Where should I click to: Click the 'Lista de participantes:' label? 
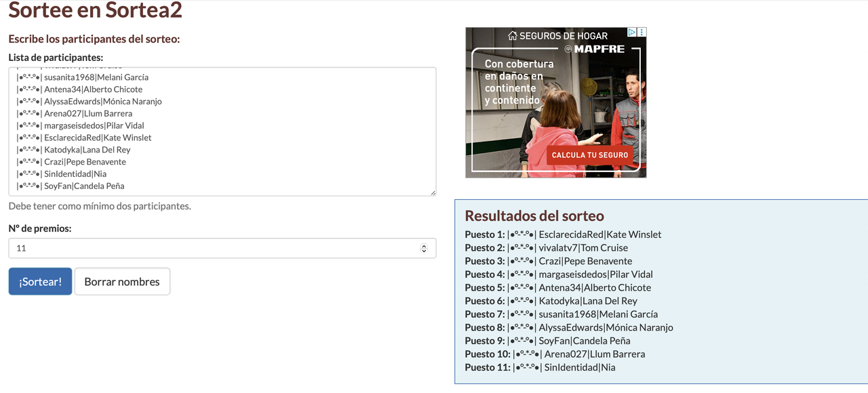(x=56, y=58)
